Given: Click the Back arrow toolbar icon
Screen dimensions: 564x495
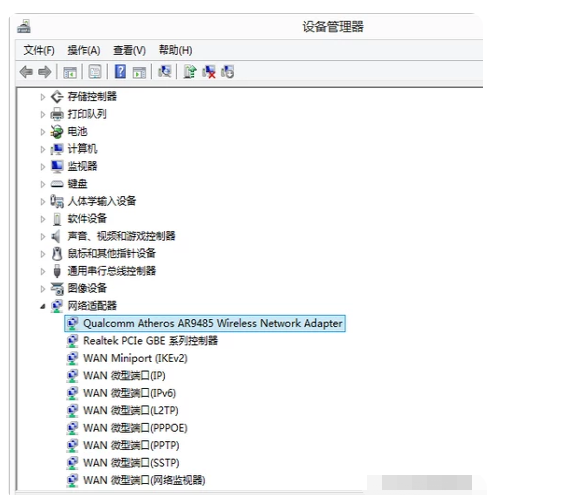Looking at the screenshot, I should pyautogui.click(x=26, y=72).
